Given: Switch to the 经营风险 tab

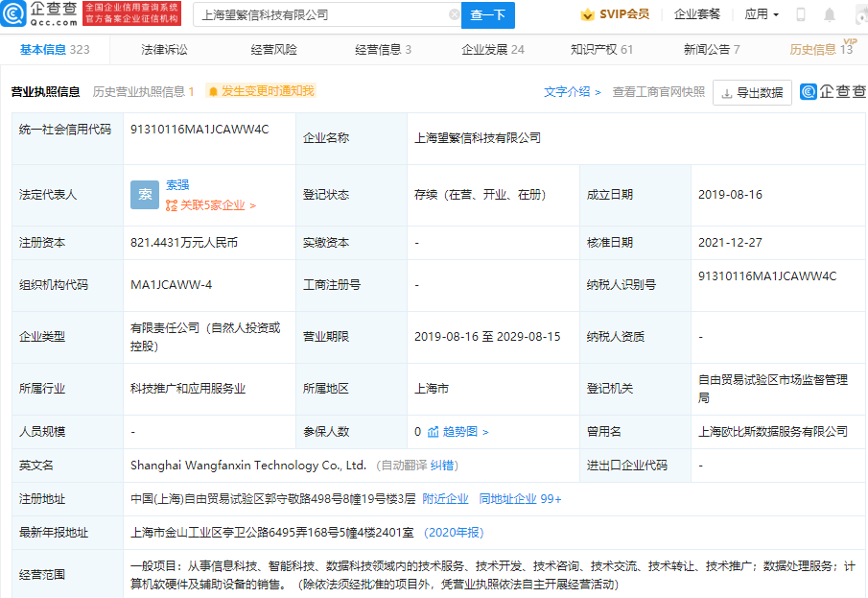Looking at the screenshot, I should pos(274,50).
